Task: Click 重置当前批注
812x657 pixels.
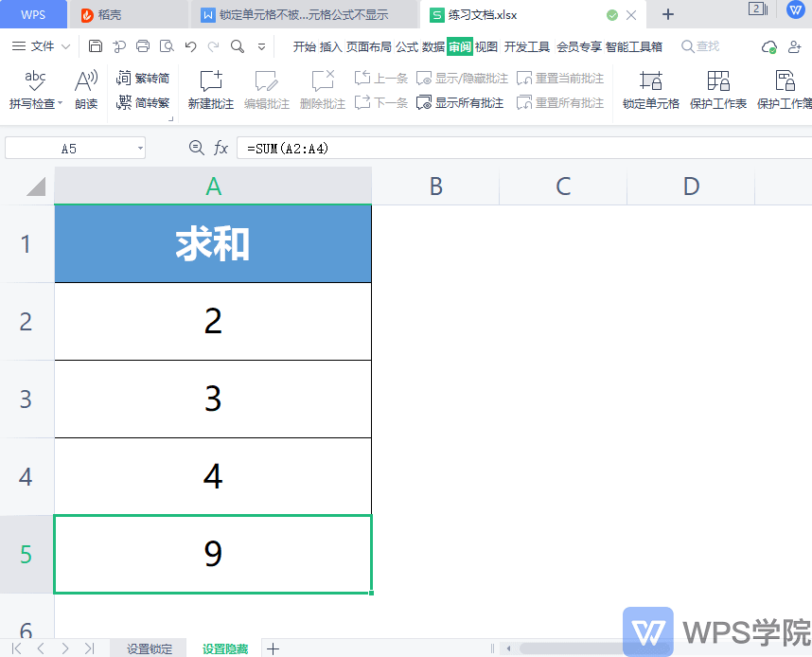Action: [560, 79]
